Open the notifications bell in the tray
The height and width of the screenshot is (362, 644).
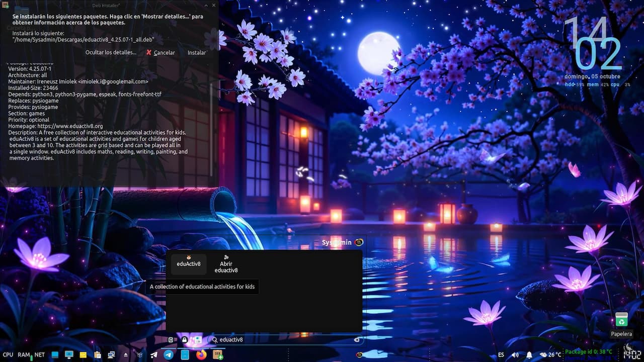click(529, 355)
